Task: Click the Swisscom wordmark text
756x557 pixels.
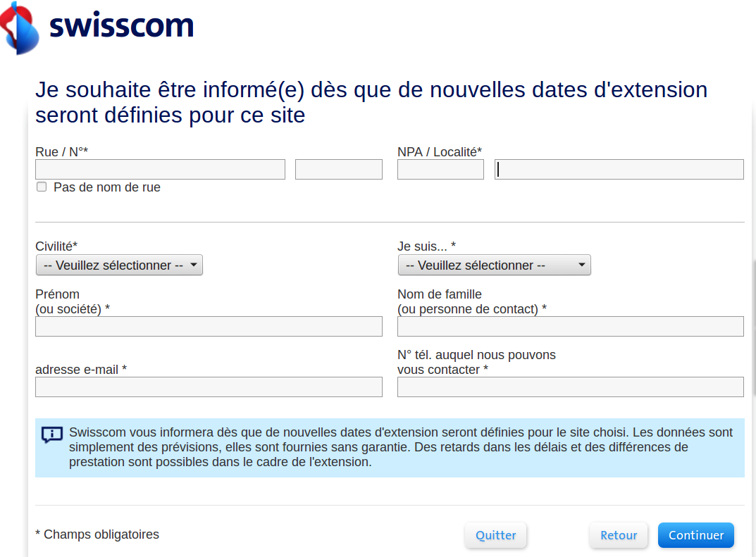Action: pyautogui.click(x=121, y=27)
